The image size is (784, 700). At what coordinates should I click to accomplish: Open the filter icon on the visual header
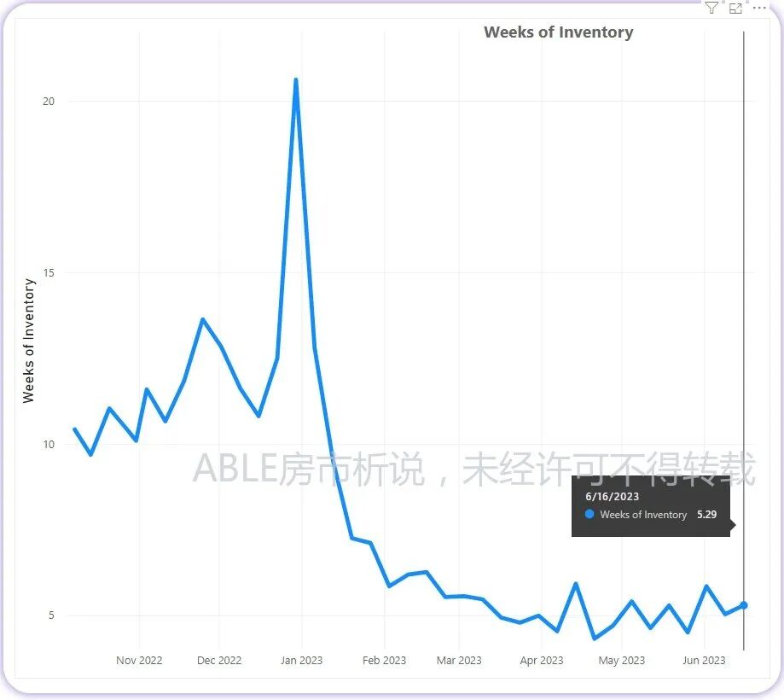711,8
